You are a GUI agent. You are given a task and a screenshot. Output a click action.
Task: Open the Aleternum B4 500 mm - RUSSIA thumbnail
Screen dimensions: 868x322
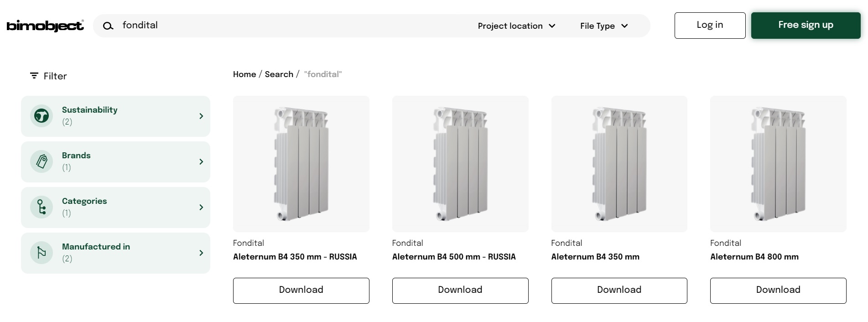460,164
